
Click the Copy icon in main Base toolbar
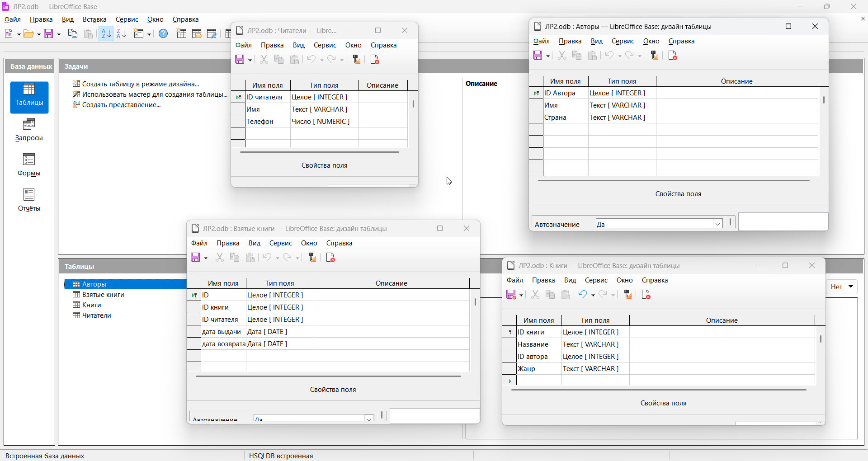point(72,33)
